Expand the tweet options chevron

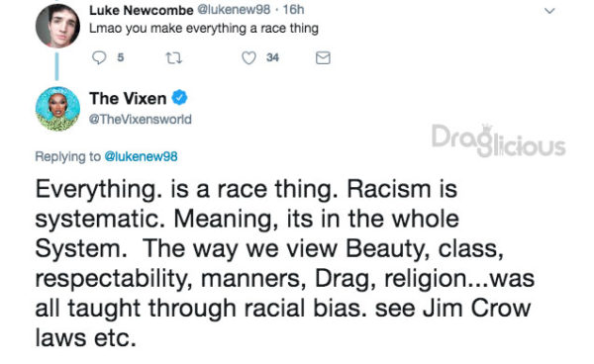(549, 11)
